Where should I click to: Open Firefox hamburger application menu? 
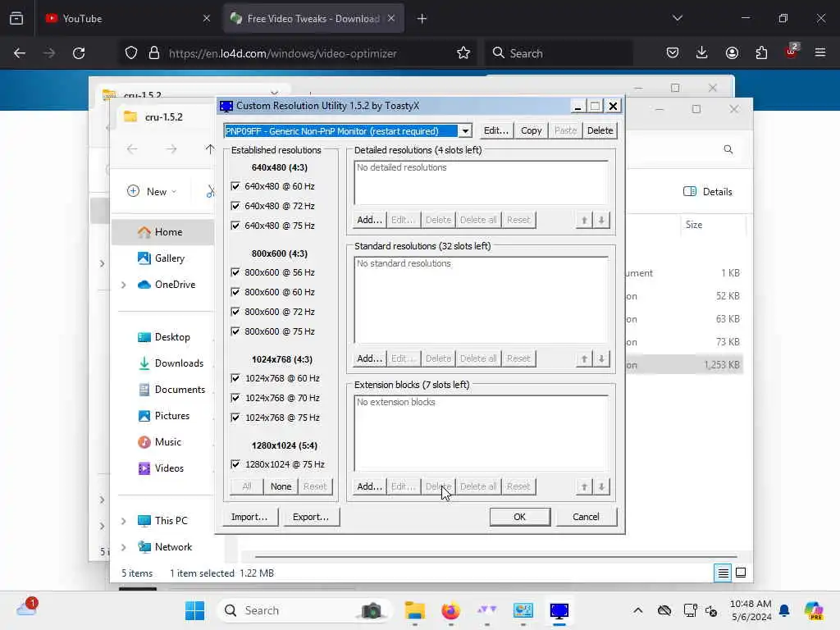coord(820,53)
